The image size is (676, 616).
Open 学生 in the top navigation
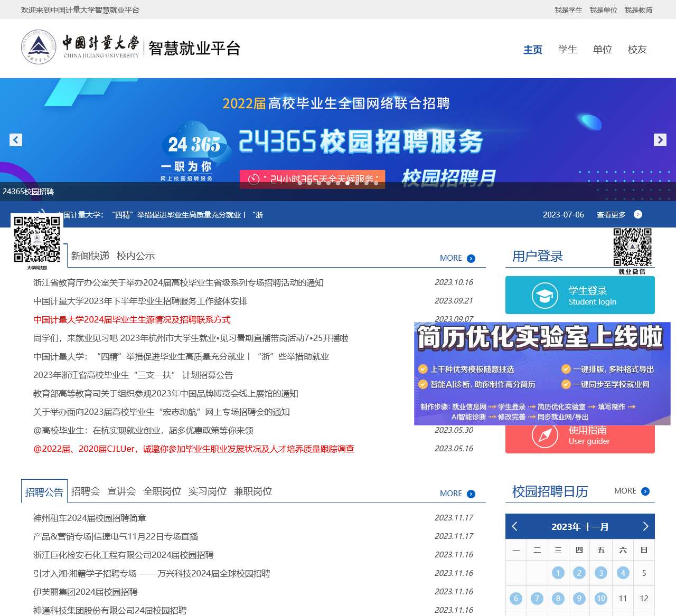pos(567,50)
